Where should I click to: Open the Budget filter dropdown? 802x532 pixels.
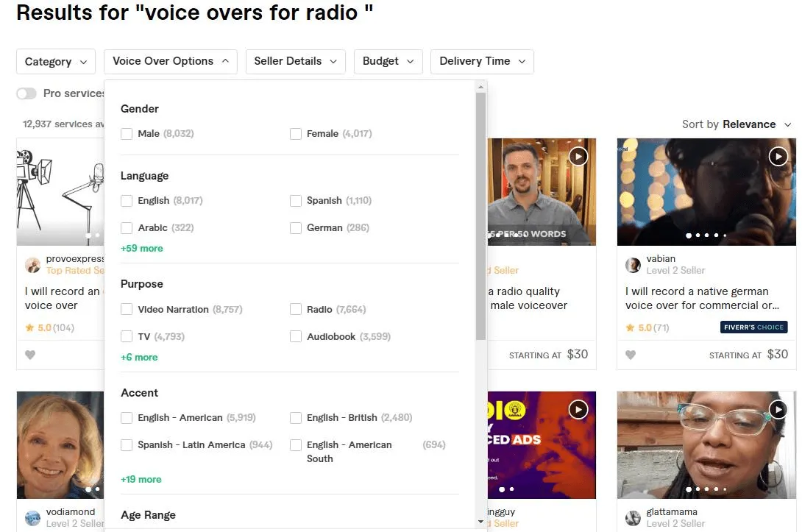pos(388,61)
